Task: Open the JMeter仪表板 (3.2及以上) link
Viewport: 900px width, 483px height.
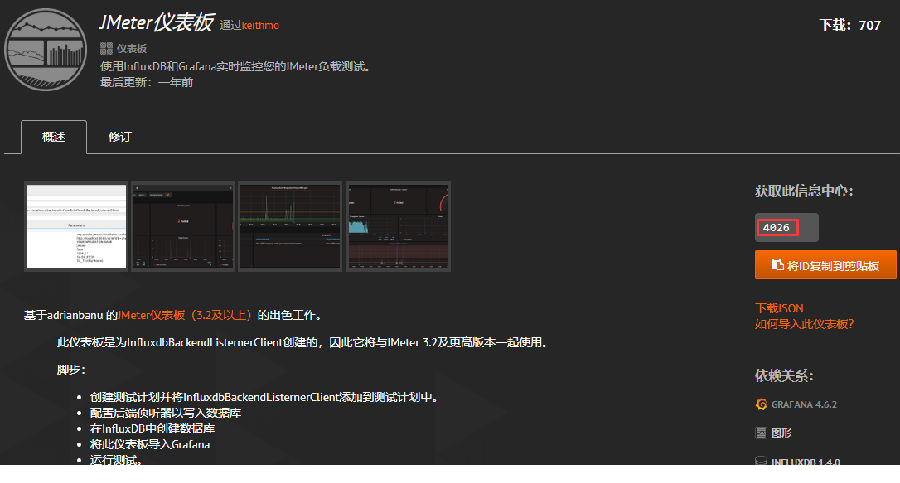Action: click(185, 315)
